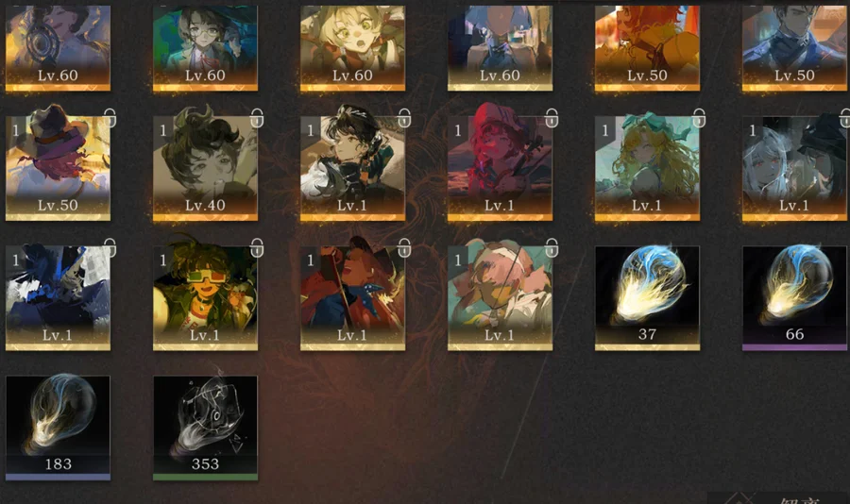Toggle lock on the Lv.40 curly-haired card
Viewport: 850px width, 504px height.
point(257,118)
